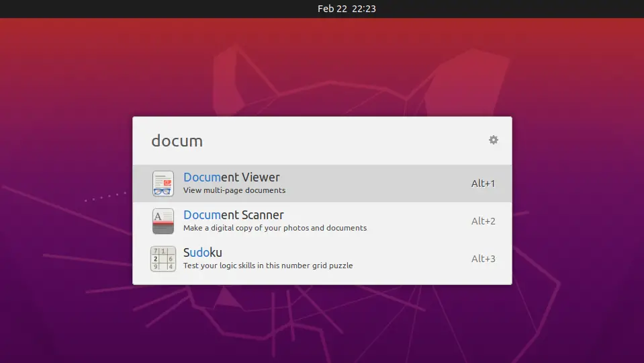This screenshot has height=363, width=644.
Task: Click the Document Scanner app icon
Action: [163, 221]
